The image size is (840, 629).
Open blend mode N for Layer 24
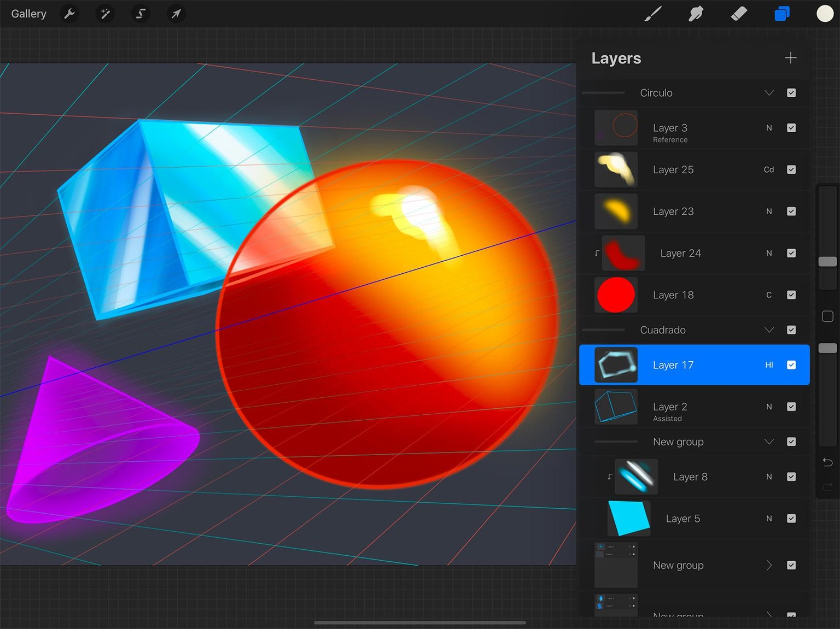(769, 253)
